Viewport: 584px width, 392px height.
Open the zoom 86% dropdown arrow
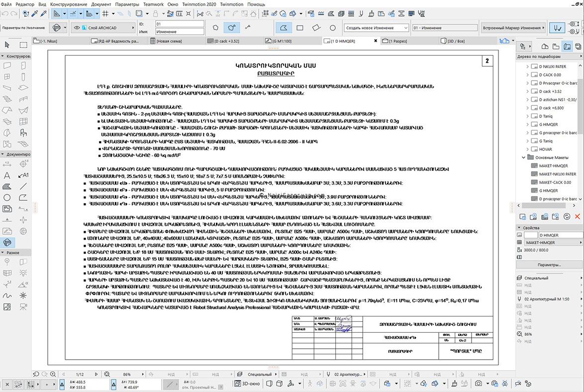point(143,374)
